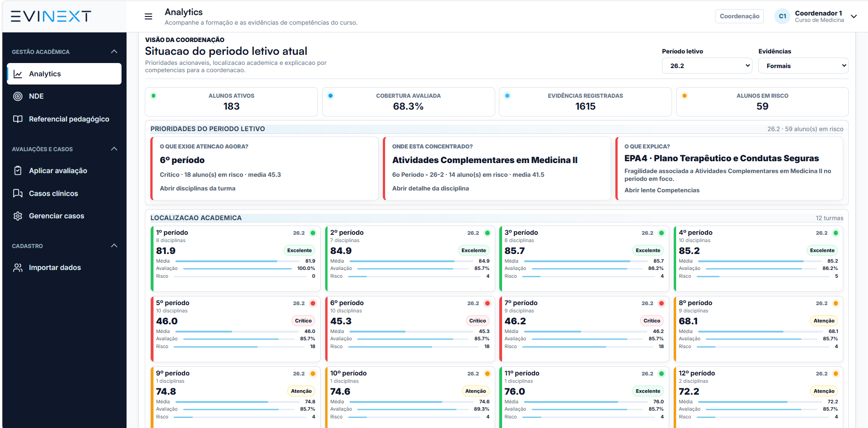Open Referencial pedagógico page
Viewport: 868px width, 428px height.
(64, 119)
